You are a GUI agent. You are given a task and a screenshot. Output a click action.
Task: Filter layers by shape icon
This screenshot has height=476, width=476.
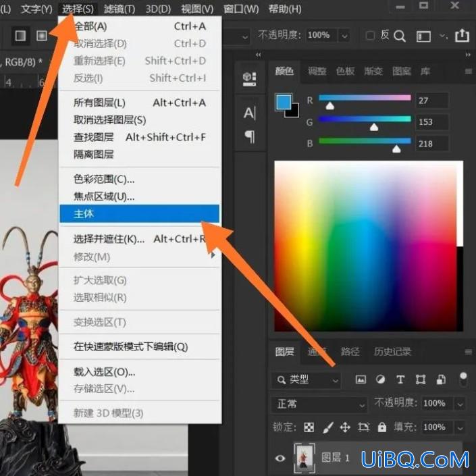(x=421, y=379)
